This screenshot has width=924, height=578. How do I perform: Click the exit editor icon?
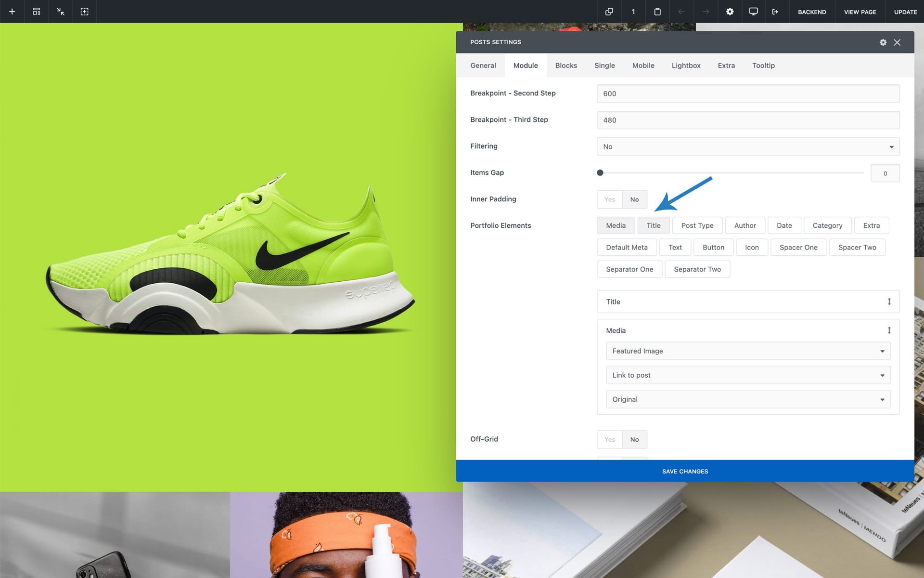coord(775,12)
